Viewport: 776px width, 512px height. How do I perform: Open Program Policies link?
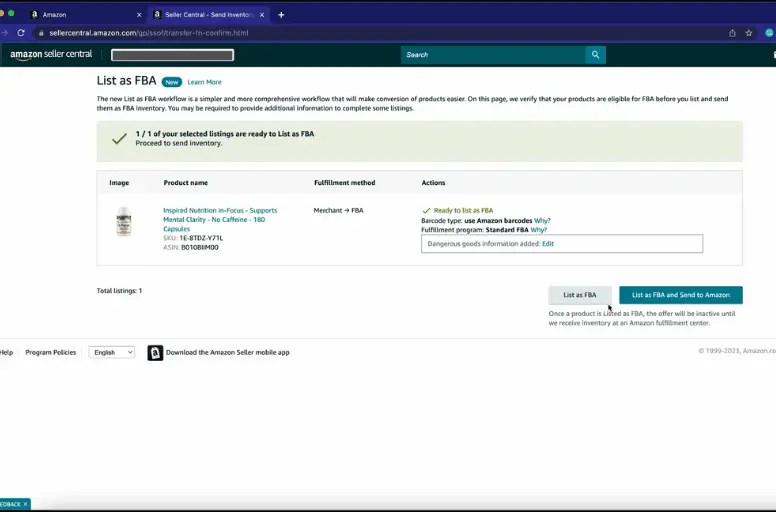point(50,352)
